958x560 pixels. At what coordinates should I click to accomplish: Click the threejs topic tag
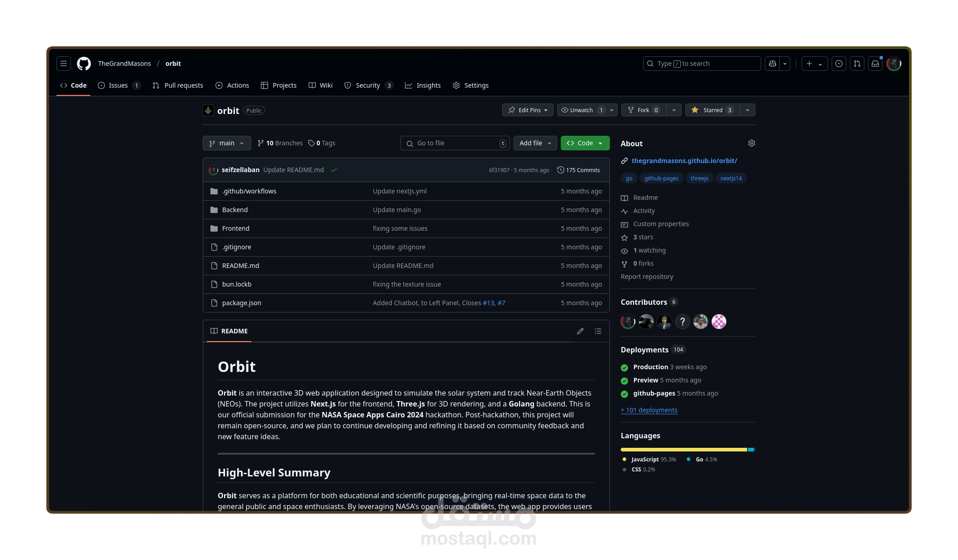(699, 178)
